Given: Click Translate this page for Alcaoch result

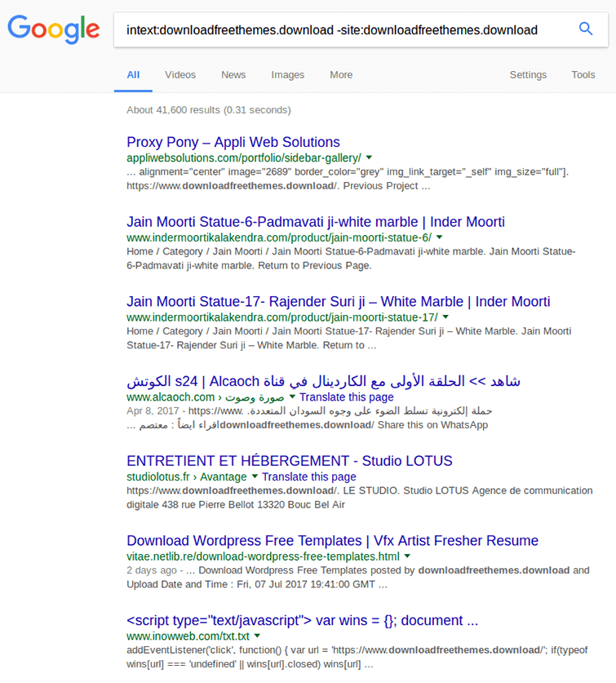Looking at the screenshot, I should (346, 397).
